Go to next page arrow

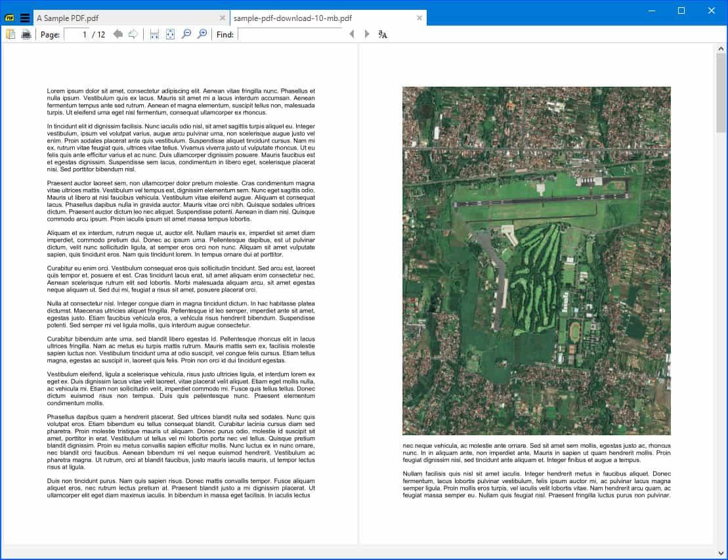pyautogui.click(x=133, y=34)
